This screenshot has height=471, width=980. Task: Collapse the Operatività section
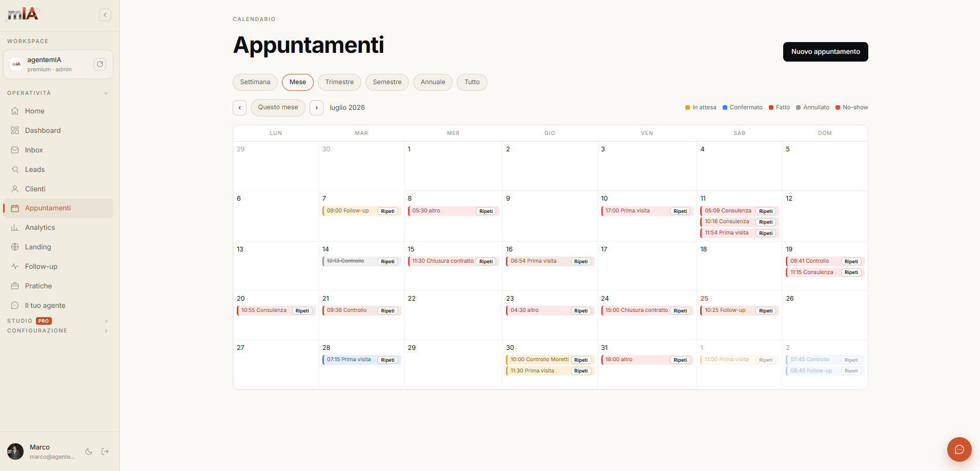point(58,93)
